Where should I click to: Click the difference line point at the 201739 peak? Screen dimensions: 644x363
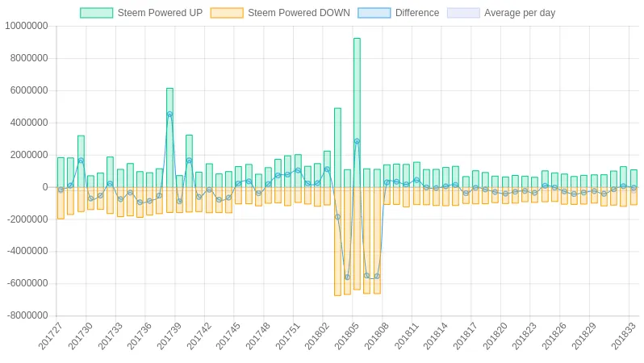coord(169,115)
